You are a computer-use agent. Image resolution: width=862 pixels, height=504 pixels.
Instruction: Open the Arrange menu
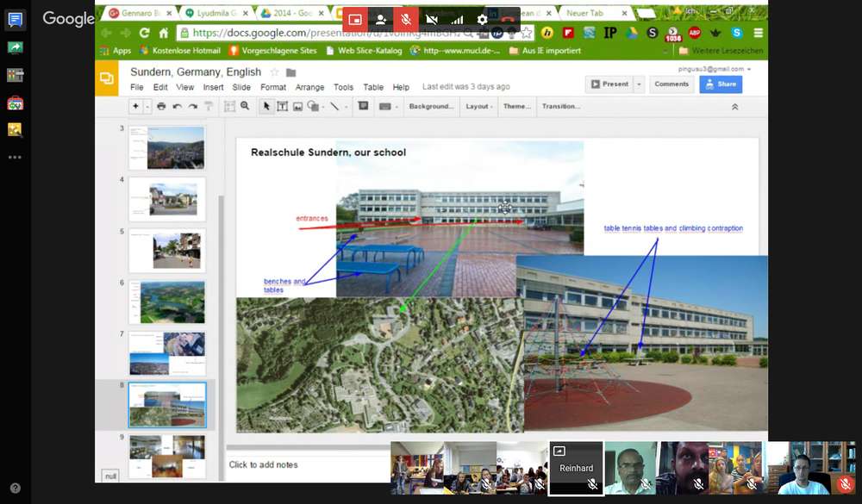click(x=309, y=87)
